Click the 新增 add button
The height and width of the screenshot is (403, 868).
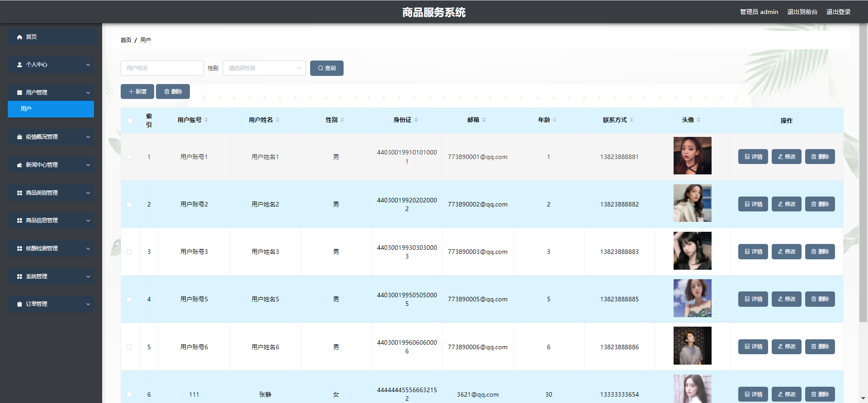[x=137, y=92]
